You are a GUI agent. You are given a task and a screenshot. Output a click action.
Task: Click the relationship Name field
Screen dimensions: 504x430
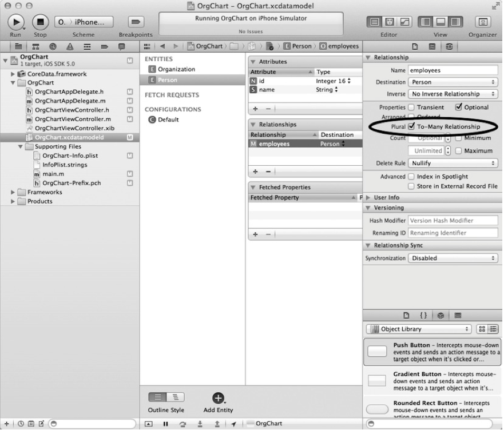[x=453, y=70]
